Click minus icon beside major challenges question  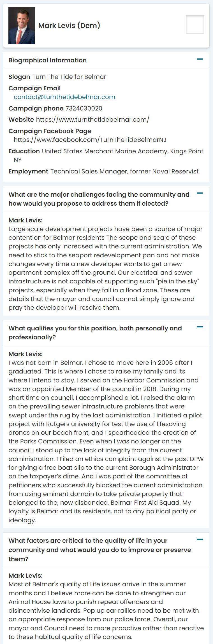coord(200,193)
